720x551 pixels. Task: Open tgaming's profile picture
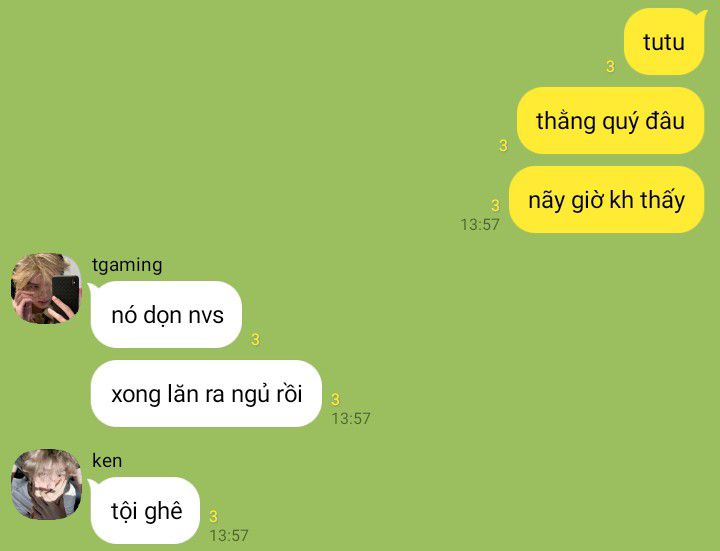coord(46,288)
